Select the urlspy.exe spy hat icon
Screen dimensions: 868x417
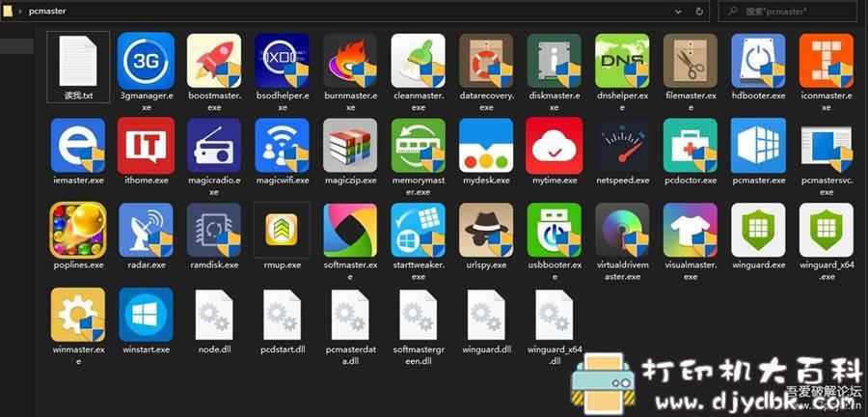tap(486, 230)
